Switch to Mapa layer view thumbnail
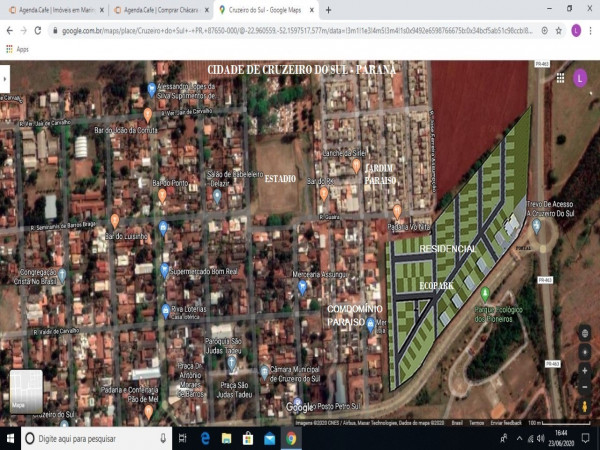600x450 pixels. 26,391
